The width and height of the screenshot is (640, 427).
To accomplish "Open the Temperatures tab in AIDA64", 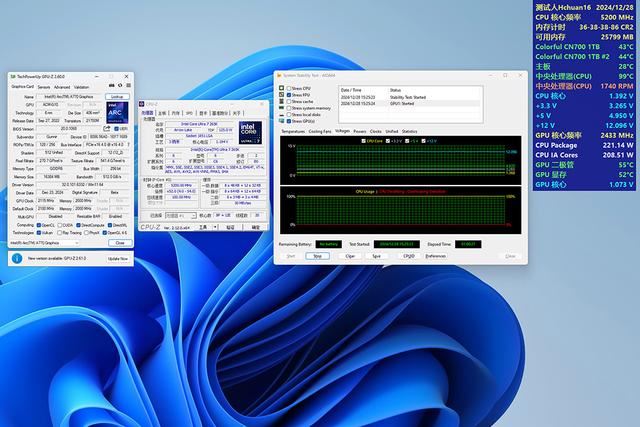I will click(x=293, y=131).
